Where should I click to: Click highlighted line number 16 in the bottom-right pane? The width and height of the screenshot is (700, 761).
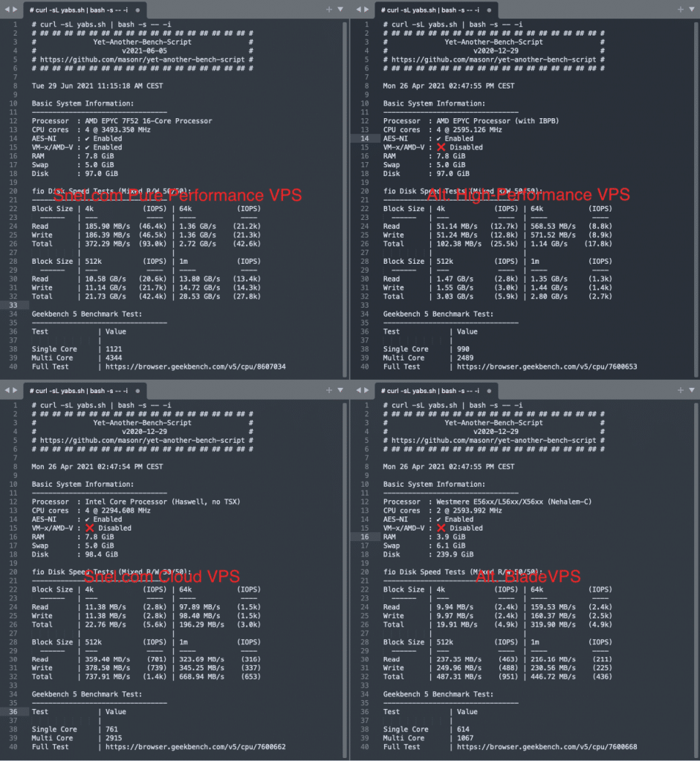[x=365, y=537]
